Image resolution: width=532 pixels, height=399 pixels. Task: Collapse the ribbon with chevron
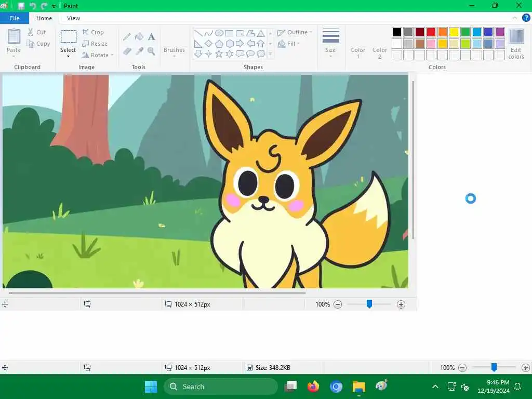[515, 18]
